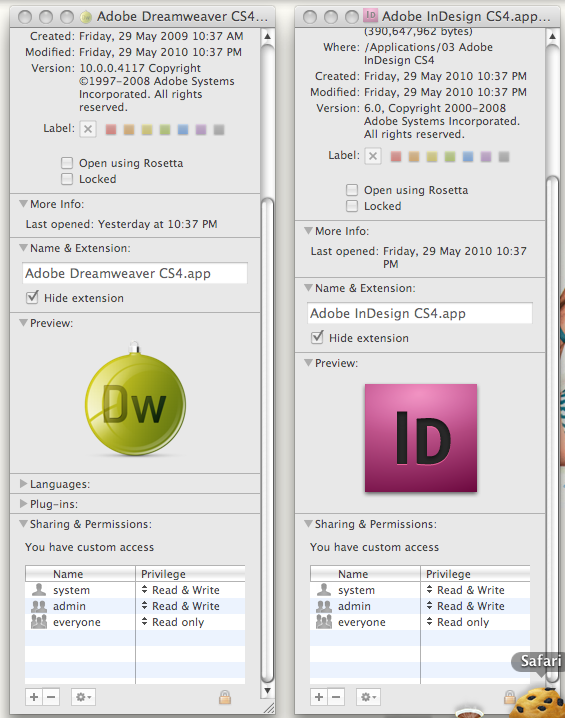Image resolution: width=565 pixels, height=718 pixels.
Task: Open the gear action menu in InDesign window
Action: tap(368, 697)
